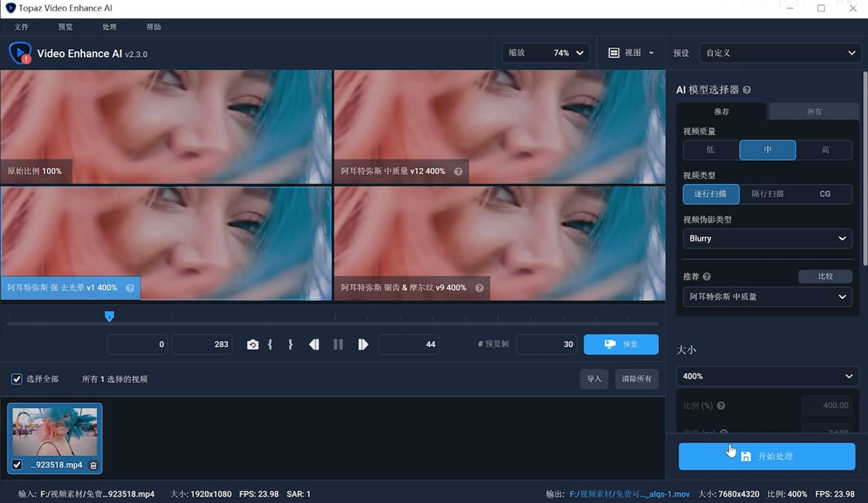Step back to the previous frame

tap(314, 344)
